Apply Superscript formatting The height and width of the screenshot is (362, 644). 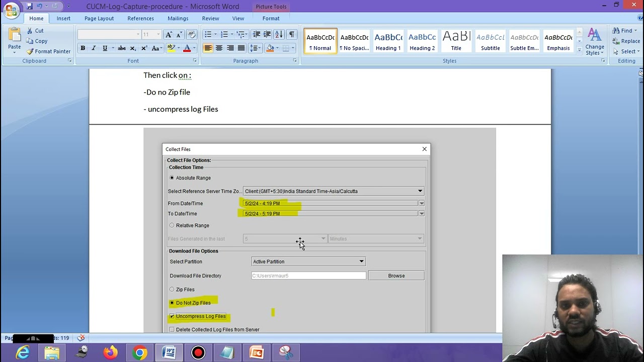(144, 48)
